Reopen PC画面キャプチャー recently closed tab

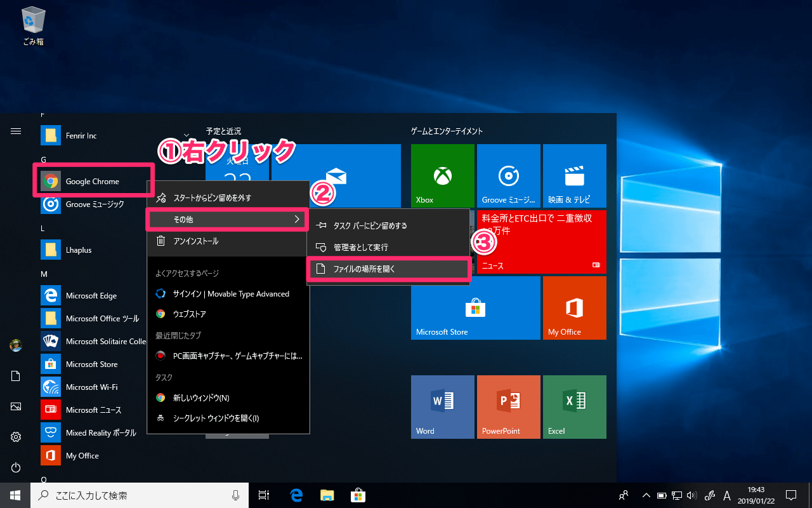pos(228,356)
